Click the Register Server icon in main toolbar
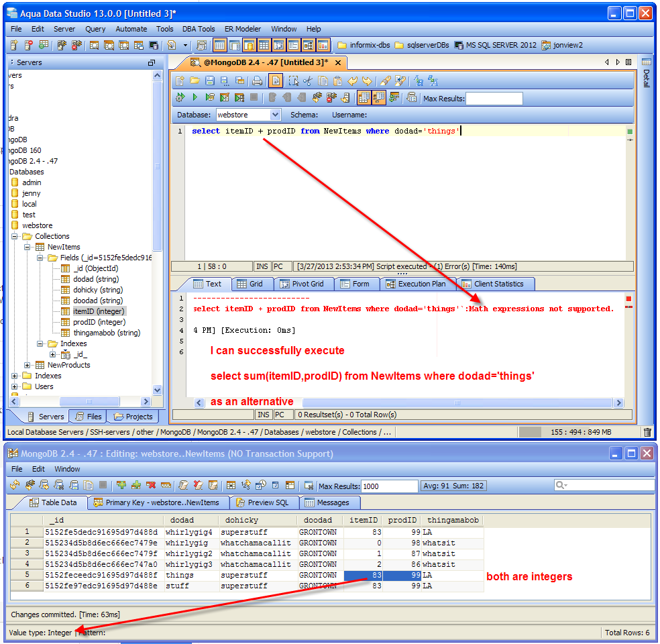Screen dimensions: 660x644 pyautogui.click(x=14, y=45)
